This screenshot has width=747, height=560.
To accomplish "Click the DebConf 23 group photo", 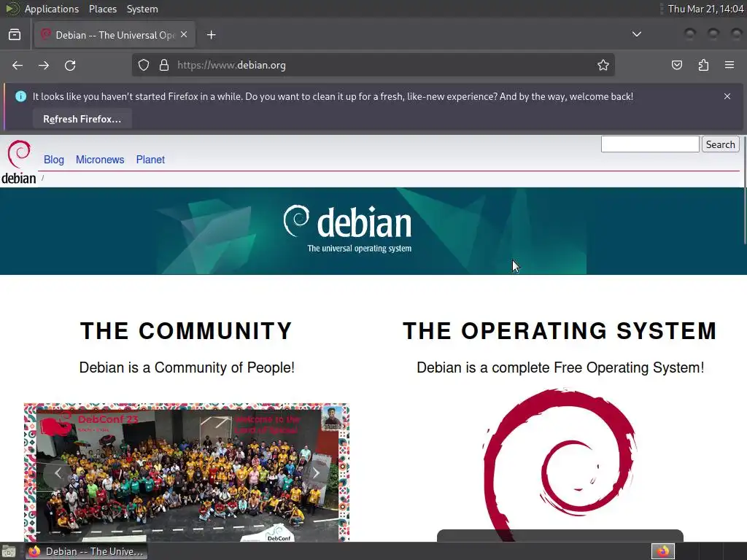I will click(186, 472).
